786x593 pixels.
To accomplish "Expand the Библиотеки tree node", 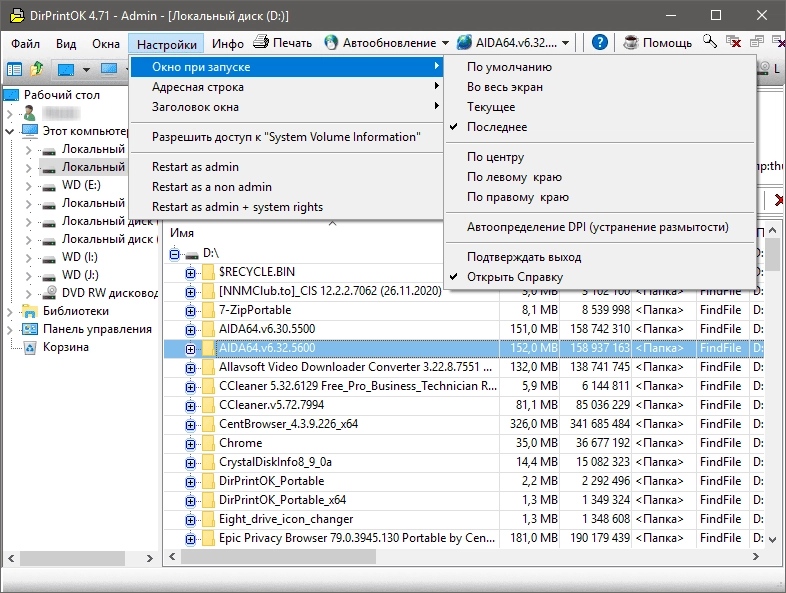I will [10, 312].
